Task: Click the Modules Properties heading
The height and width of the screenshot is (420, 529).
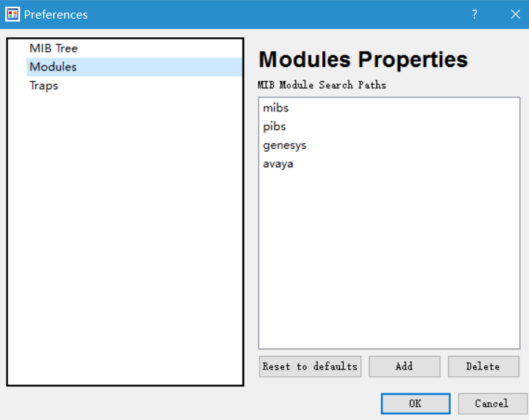Action: (x=363, y=59)
